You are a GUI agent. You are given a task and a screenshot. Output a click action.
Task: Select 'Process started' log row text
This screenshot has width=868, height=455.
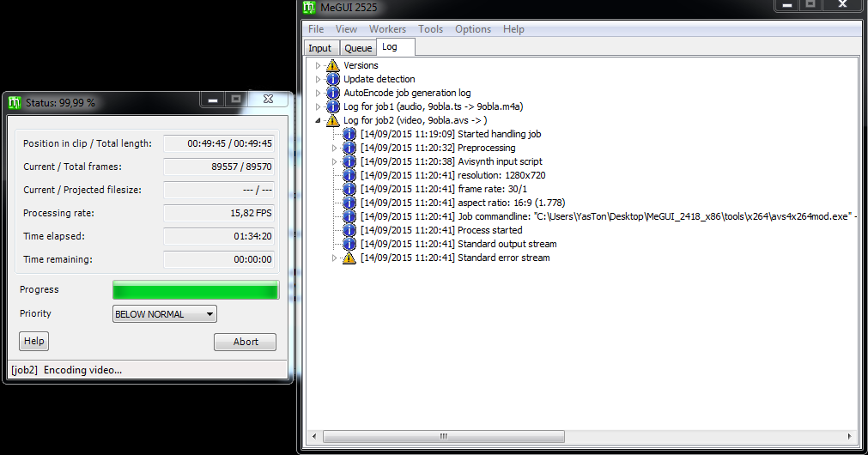click(x=441, y=230)
